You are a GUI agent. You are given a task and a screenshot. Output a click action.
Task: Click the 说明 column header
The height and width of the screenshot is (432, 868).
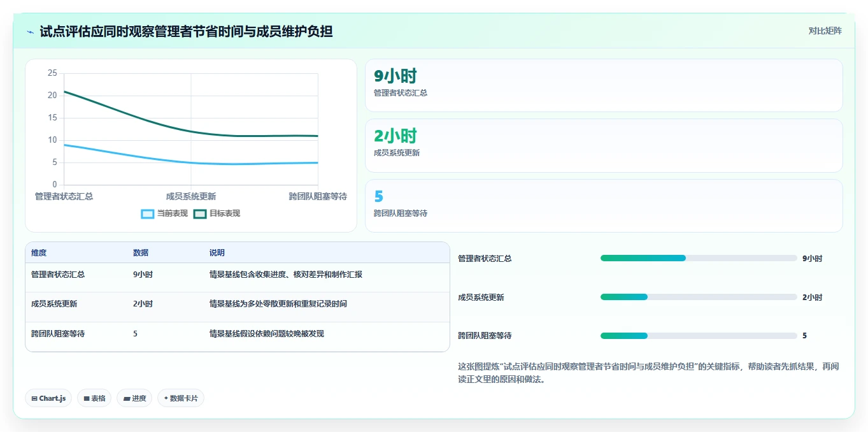point(217,253)
